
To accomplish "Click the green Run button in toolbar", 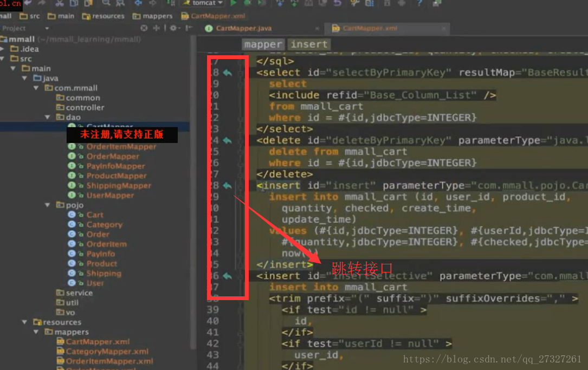I will (x=233, y=3).
